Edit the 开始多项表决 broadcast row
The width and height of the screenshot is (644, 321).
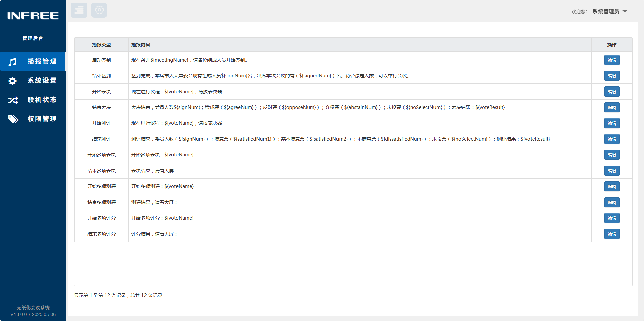point(612,155)
